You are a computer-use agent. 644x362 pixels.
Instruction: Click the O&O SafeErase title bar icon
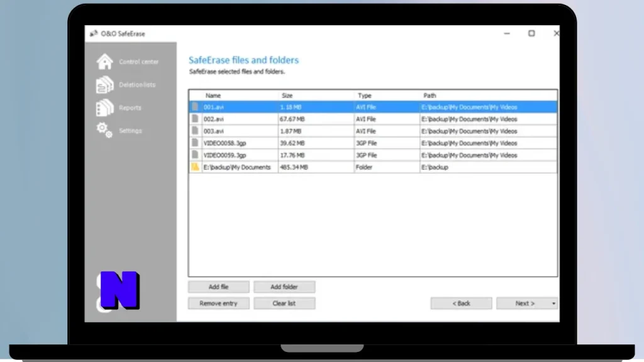pos(94,34)
